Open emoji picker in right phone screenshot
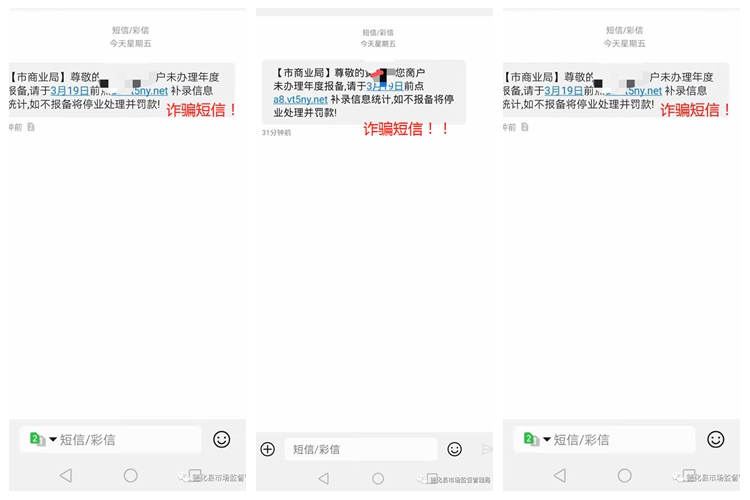Viewport: 750px width, 500px height. tap(716, 439)
